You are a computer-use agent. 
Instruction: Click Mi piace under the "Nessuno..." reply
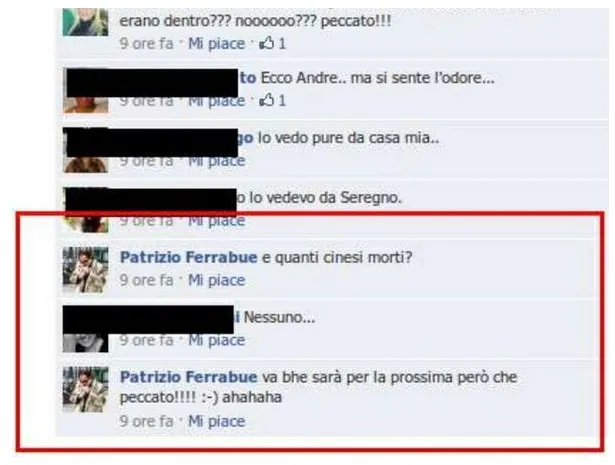pos(217,340)
